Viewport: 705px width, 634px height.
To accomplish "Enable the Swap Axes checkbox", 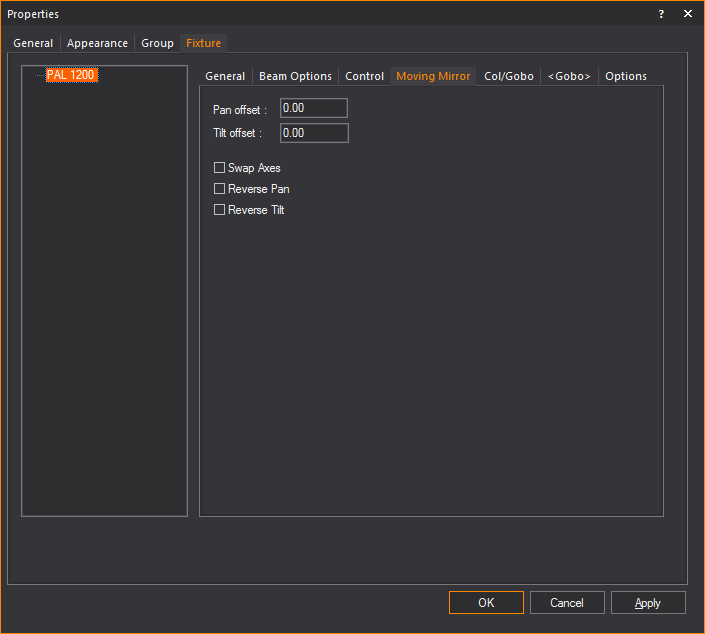I will coord(220,168).
